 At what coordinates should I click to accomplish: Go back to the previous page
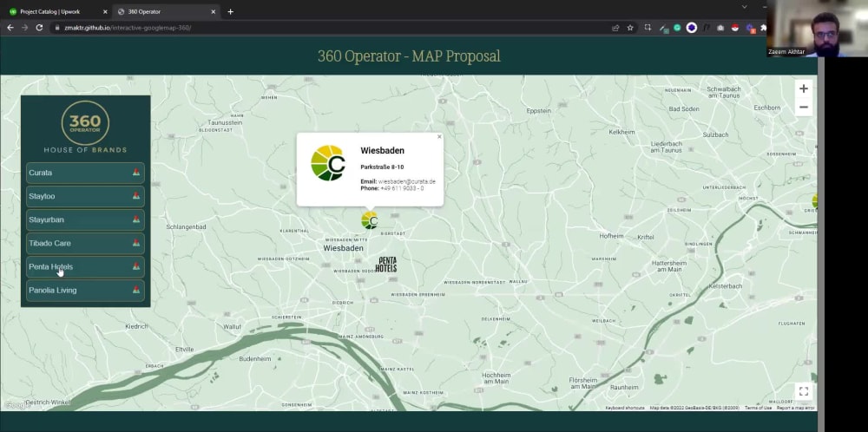tap(10, 28)
